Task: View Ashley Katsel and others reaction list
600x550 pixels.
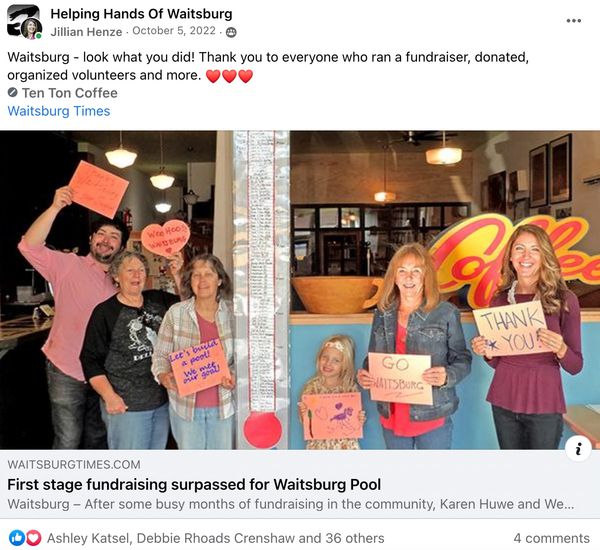Action: coord(215,538)
